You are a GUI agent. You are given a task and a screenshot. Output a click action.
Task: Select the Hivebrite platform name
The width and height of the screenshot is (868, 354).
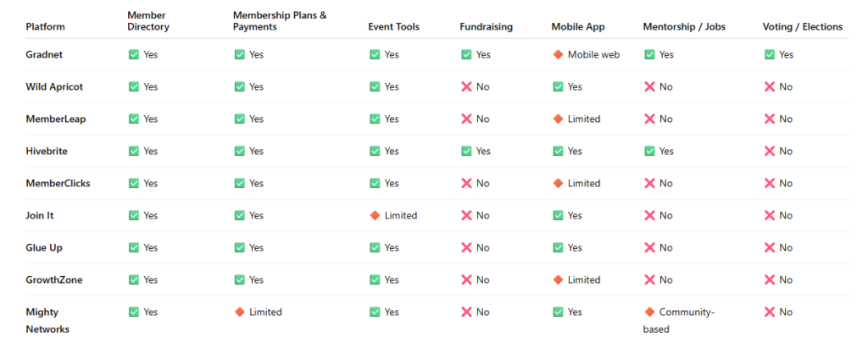click(x=47, y=151)
